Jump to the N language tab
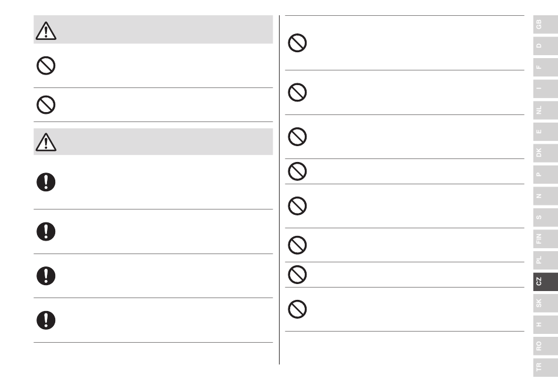Screen dimensions: 558x392 pyautogui.click(x=546, y=196)
